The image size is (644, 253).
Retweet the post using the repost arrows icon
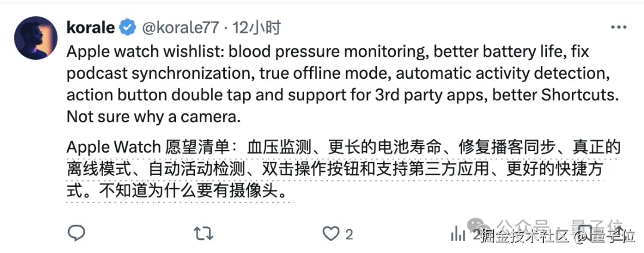tap(203, 234)
